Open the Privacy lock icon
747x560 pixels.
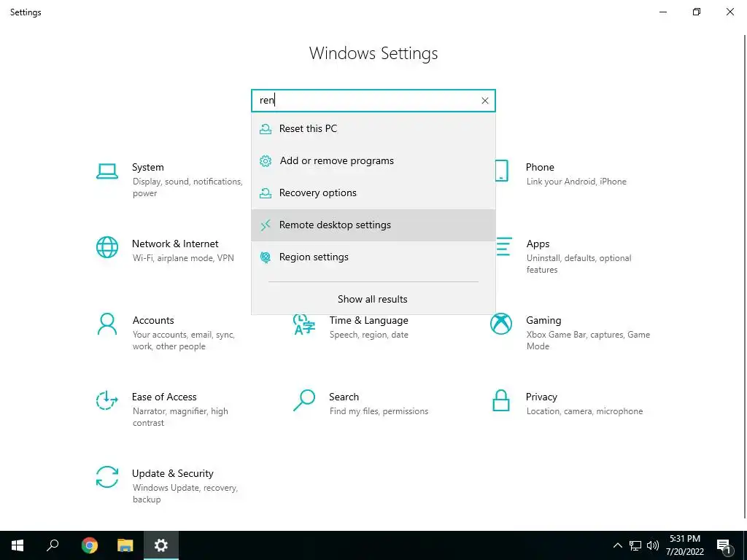(x=501, y=400)
